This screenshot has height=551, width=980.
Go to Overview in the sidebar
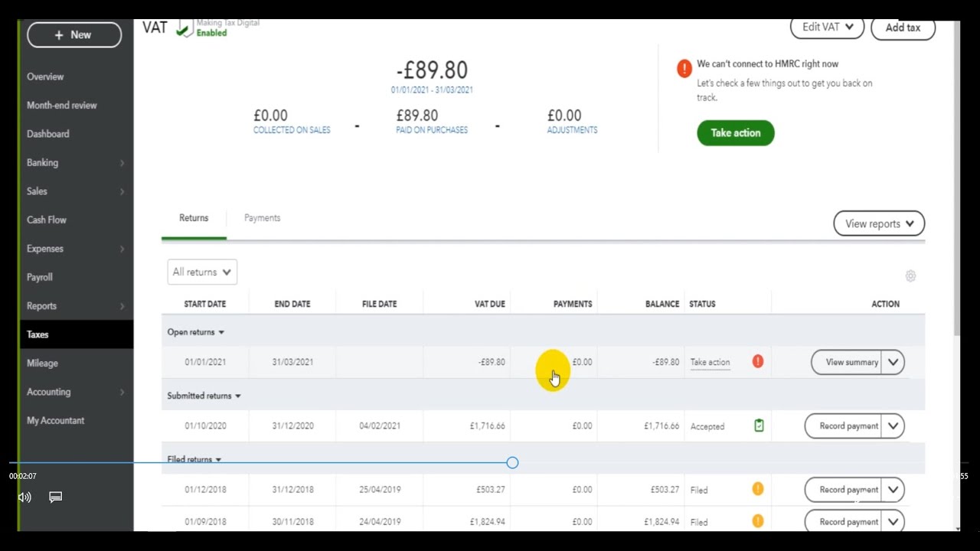[x=45, y=77]
